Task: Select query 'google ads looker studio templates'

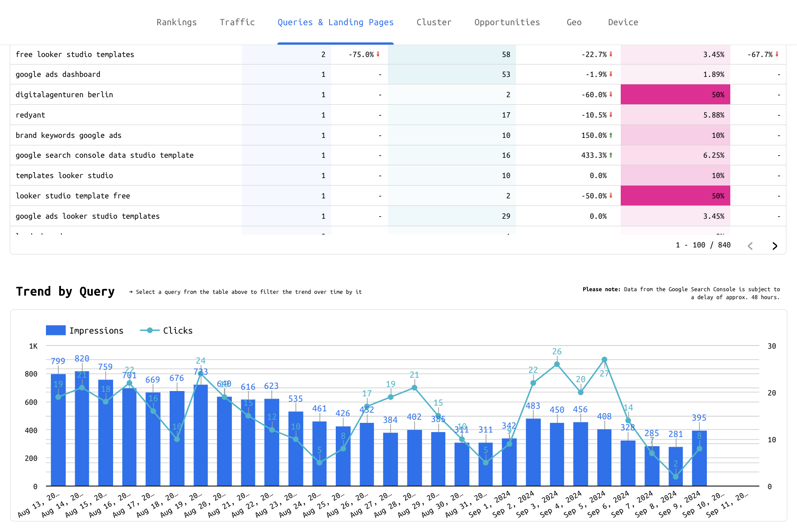Action: (87, 216)
